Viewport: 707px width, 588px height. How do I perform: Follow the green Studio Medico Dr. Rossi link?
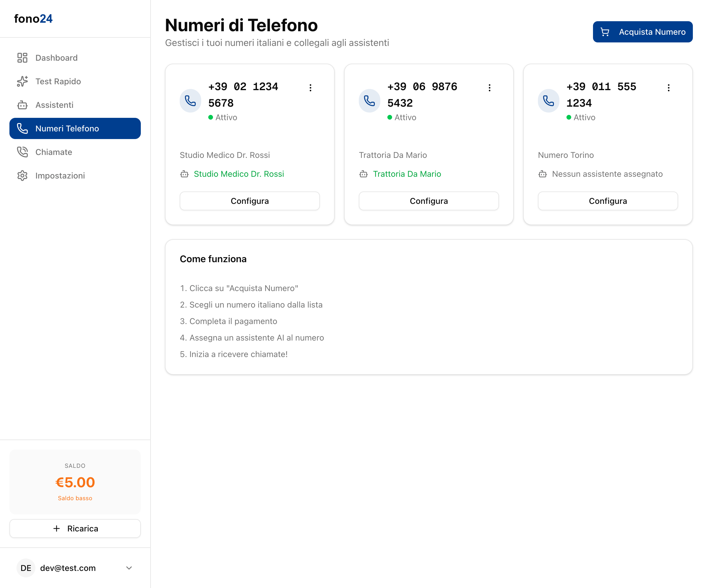tap(239, 174)
